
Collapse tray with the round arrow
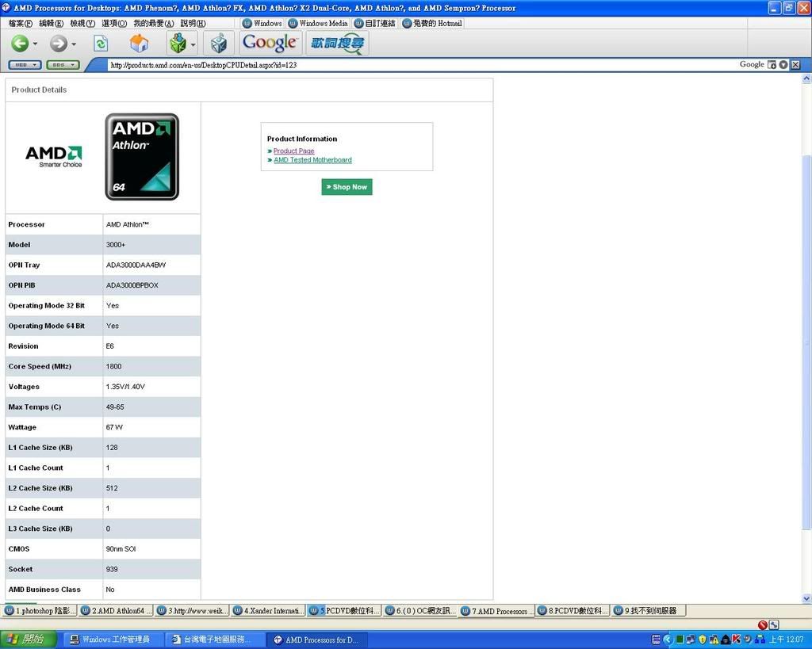[x=668, y=639]
